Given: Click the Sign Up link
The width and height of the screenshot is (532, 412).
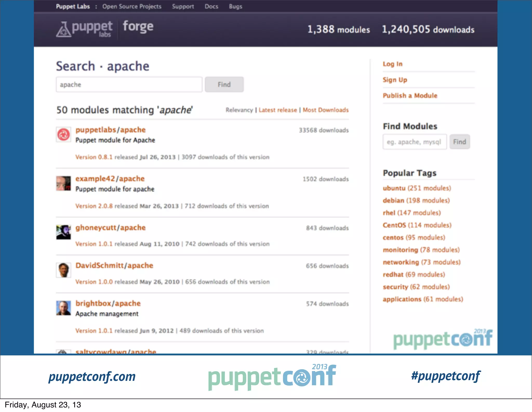Looking at the screenshot, I should [x=395, y=80].
